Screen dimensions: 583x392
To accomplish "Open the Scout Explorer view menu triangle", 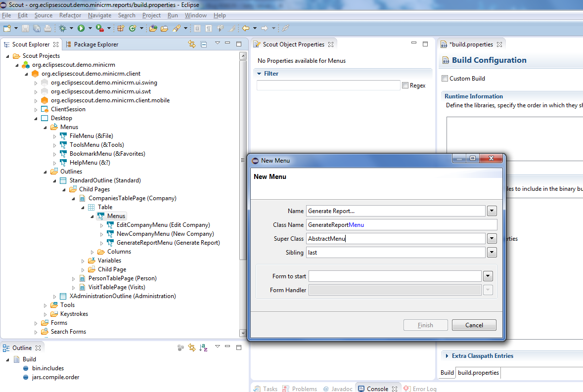I will pyautogui.click(x=218, y=43).
